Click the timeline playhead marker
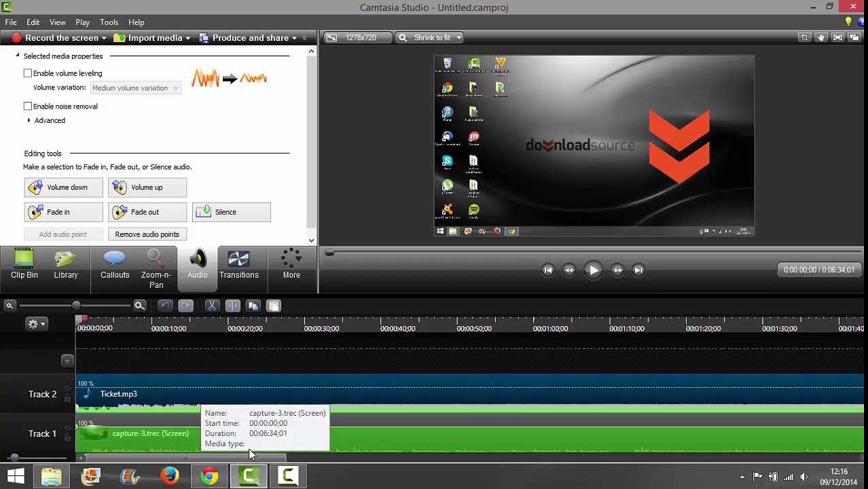 [81, 319]
